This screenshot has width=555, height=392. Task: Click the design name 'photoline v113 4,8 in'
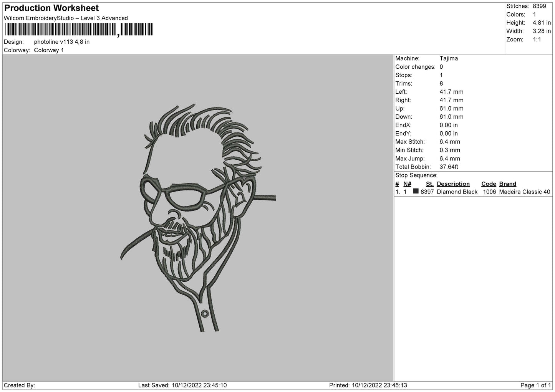[62, 42]
